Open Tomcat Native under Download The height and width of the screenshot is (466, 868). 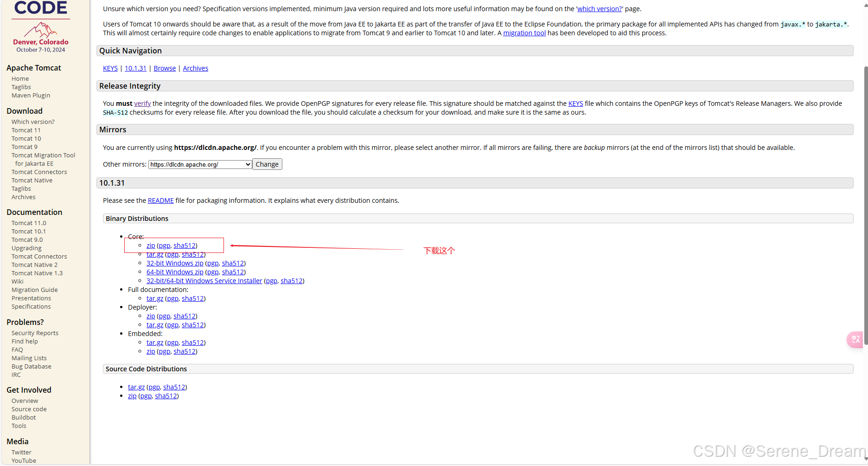[32, 181]
